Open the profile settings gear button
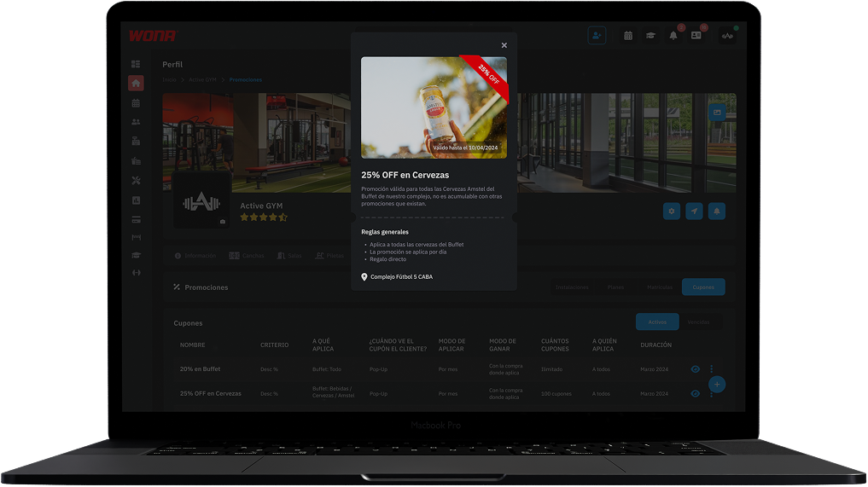Viewport: 868px width, 487px height. pyautogui.click(x=672, y=211)
